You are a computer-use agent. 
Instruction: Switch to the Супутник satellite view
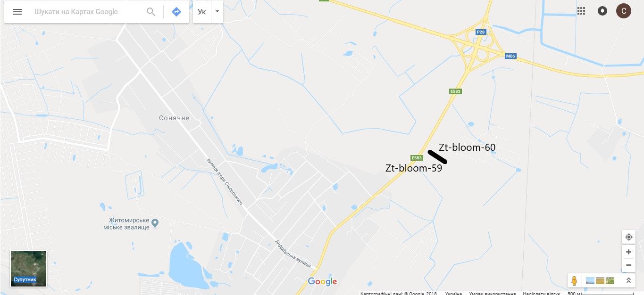pos(29,269)
